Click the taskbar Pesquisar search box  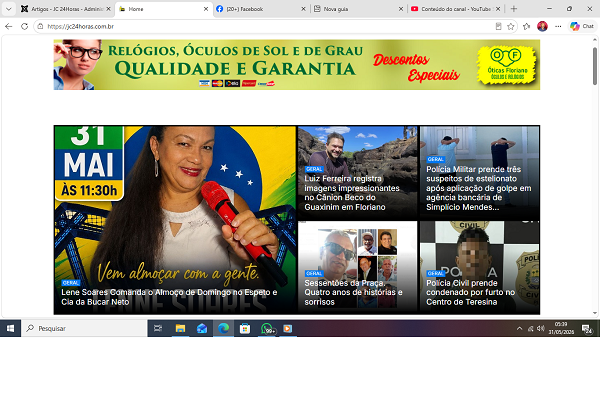tap(84, 328)
